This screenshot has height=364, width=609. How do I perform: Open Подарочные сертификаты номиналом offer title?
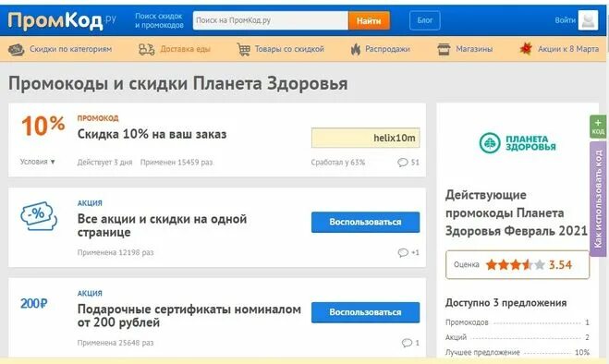point(189,315)
